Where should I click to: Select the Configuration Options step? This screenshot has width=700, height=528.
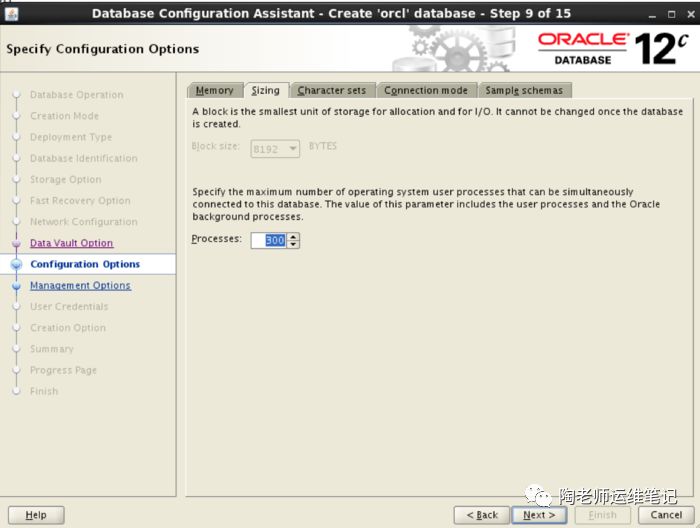[85, 264]
